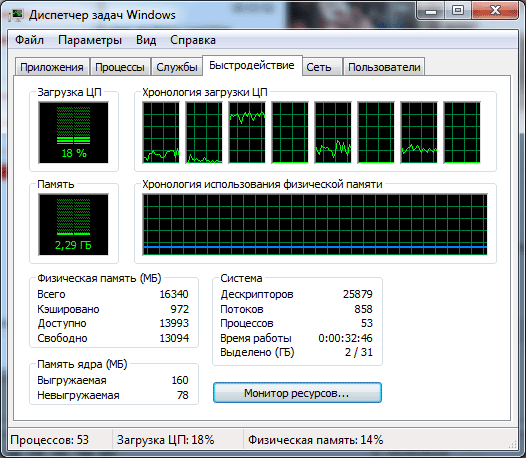
Task: Click the 2,29 ГБ memory gauge
Action: 73,224
